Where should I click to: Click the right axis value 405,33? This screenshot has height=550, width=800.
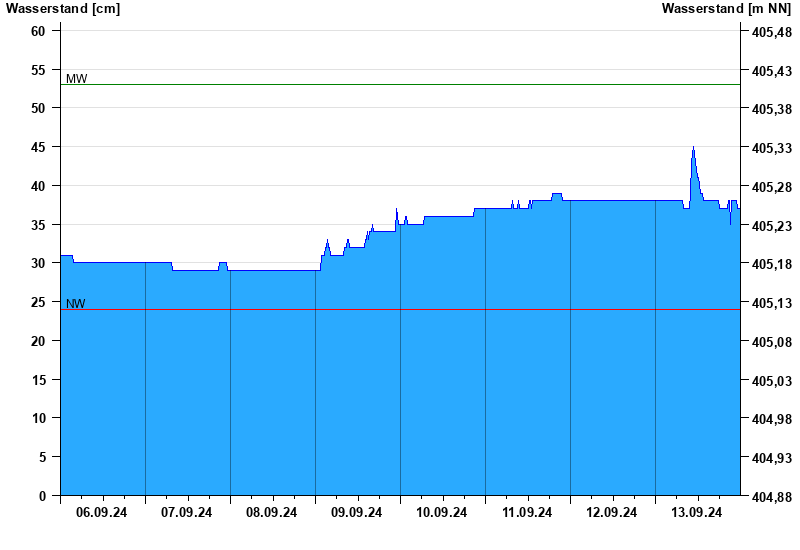tap(772, 148)
